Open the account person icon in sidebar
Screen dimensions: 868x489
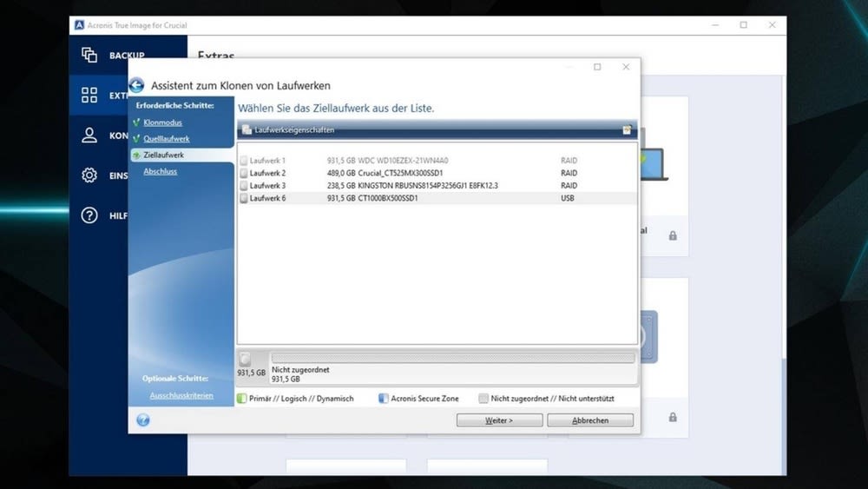click(89, 135)
